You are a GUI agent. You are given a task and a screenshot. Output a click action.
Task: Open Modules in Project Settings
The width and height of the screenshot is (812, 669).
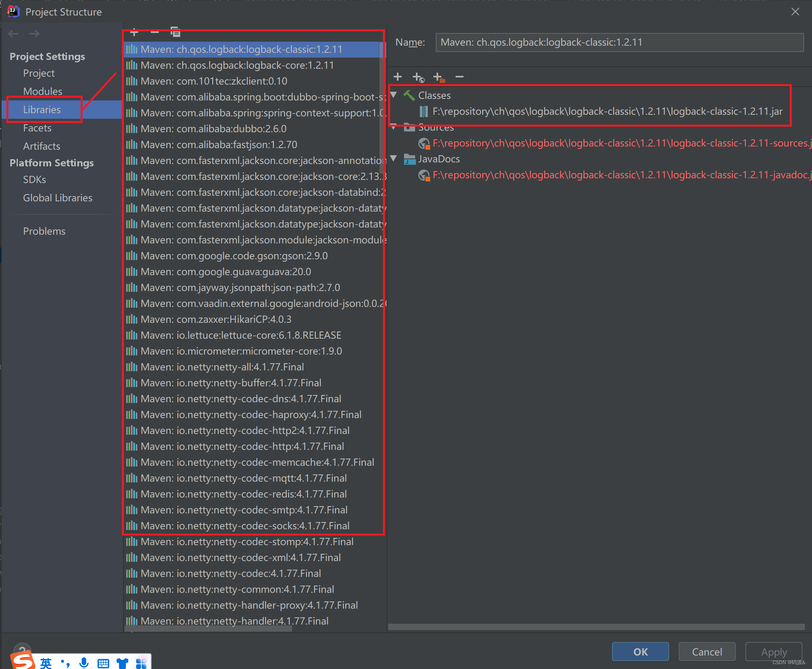42,91
